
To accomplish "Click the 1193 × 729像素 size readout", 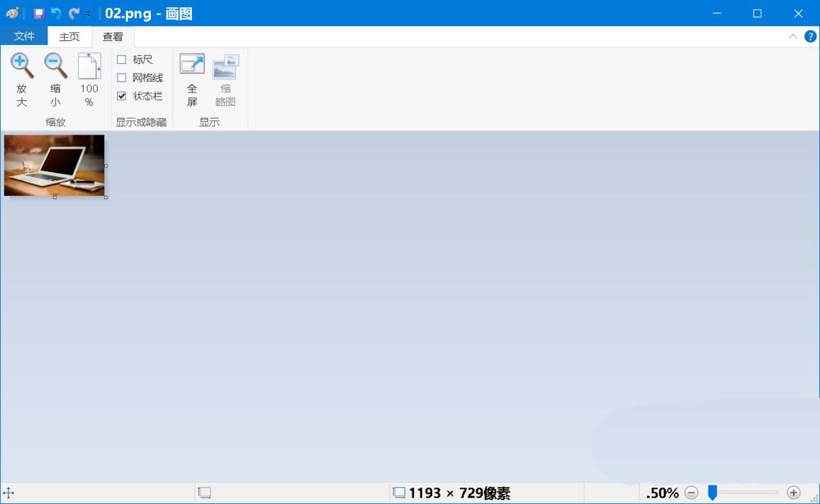I will pos(459,493).
